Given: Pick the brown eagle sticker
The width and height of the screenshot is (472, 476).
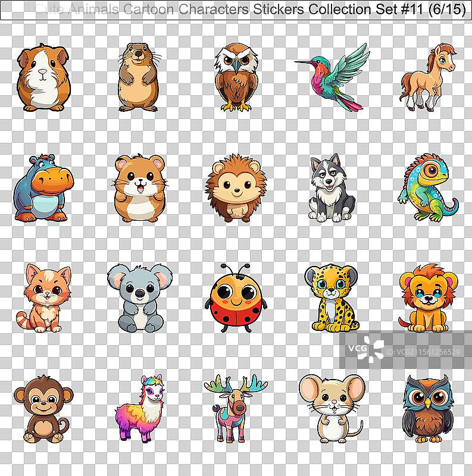Looking at the screenshot, I should point(236,77).
